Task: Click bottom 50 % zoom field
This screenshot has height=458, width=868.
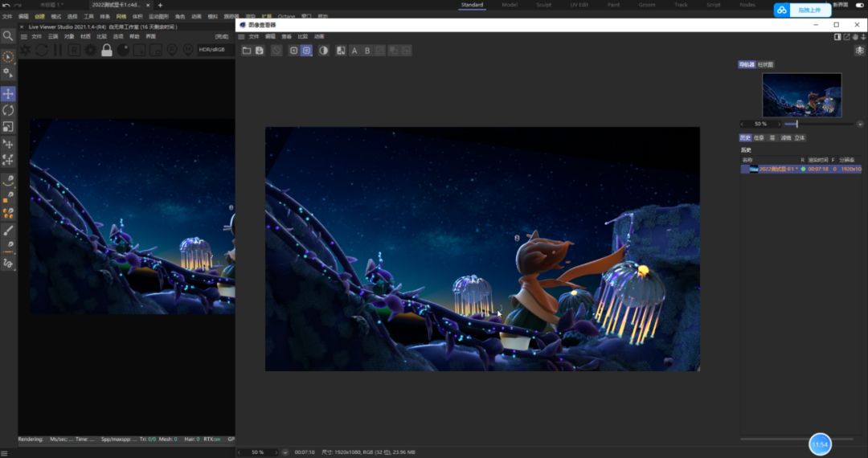Action: (258, 452)
